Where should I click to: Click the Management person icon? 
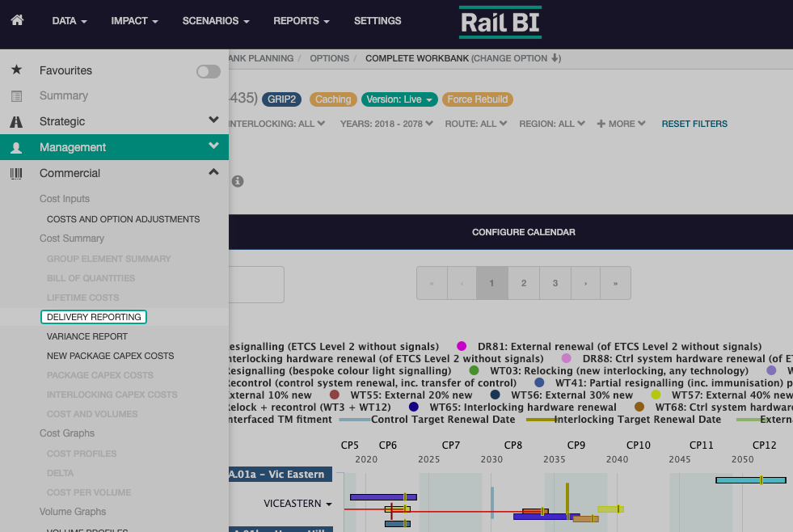pos(16,148)
